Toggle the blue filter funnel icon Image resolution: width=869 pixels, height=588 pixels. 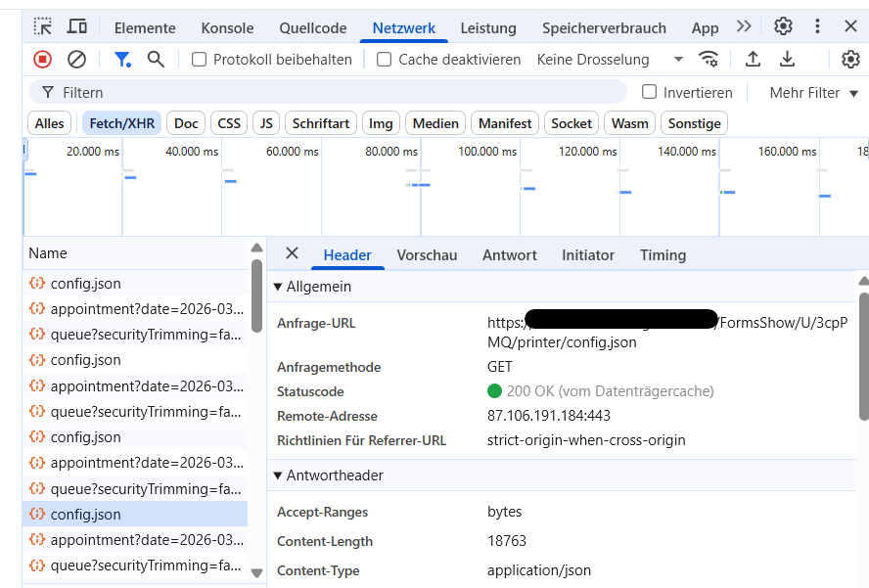coord(122,60)
